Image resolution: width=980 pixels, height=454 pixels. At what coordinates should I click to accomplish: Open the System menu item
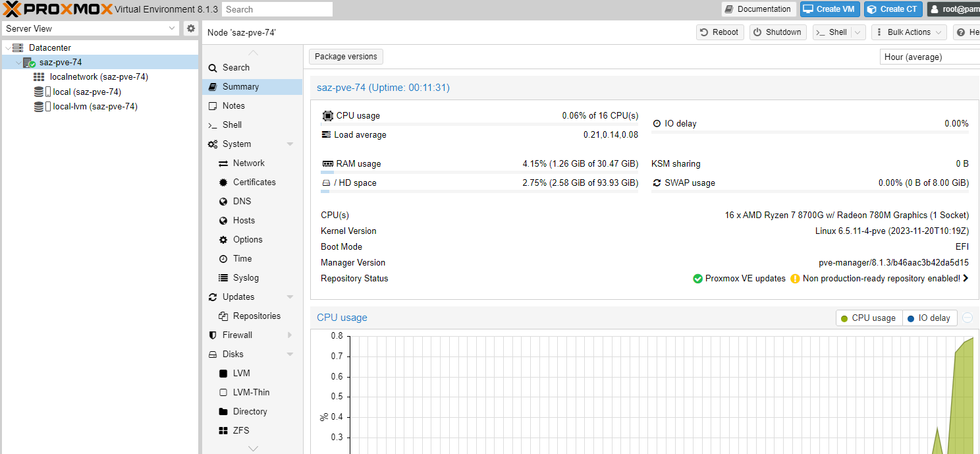(252, 144)
